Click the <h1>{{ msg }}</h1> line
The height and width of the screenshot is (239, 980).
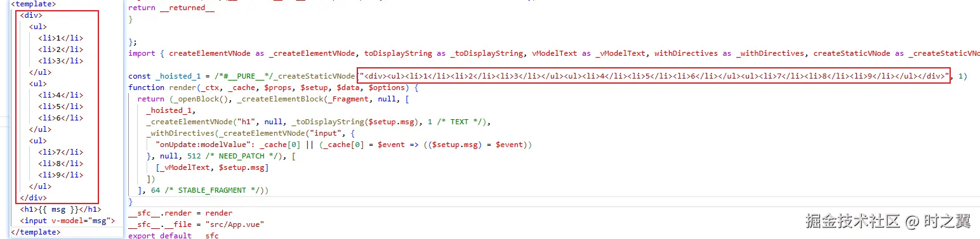tap(60, 209)
